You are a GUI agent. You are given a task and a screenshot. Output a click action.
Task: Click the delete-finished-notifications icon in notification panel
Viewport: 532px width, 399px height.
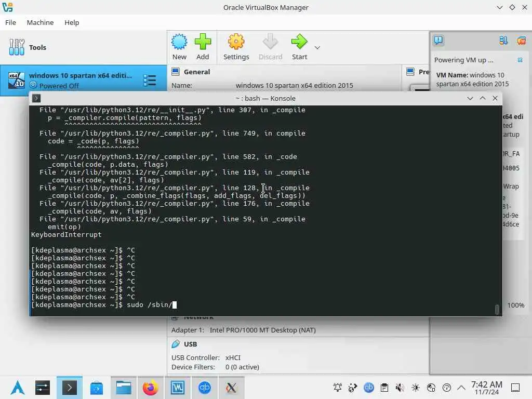click(521, 41)
